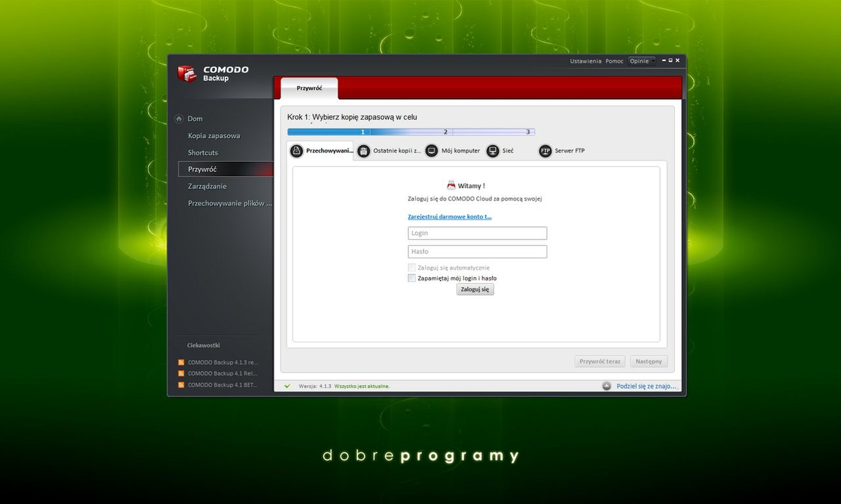Open Przechowywanie plików in the sidebar
The width and height of the screenshot is (841, 504).
click(230, 203)
